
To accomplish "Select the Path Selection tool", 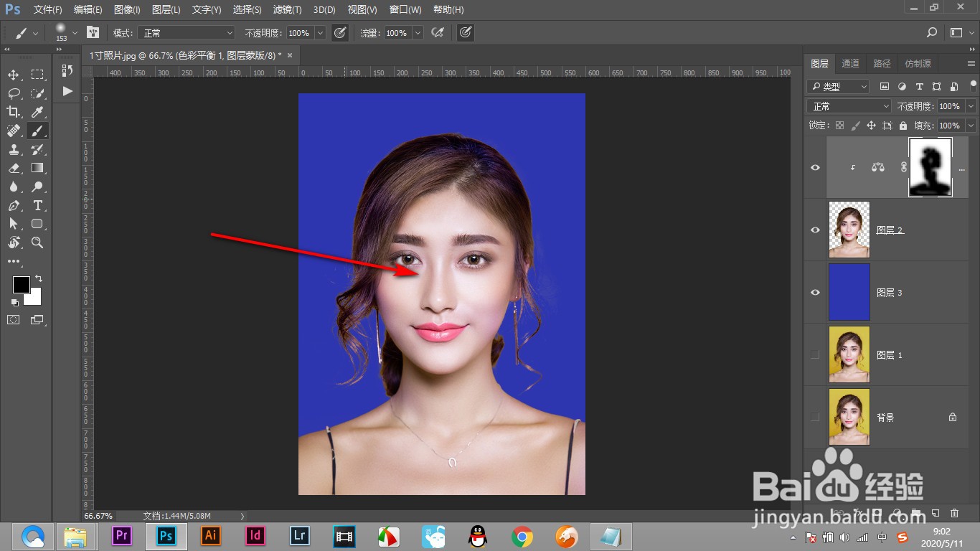I will (x=14, y=224).
